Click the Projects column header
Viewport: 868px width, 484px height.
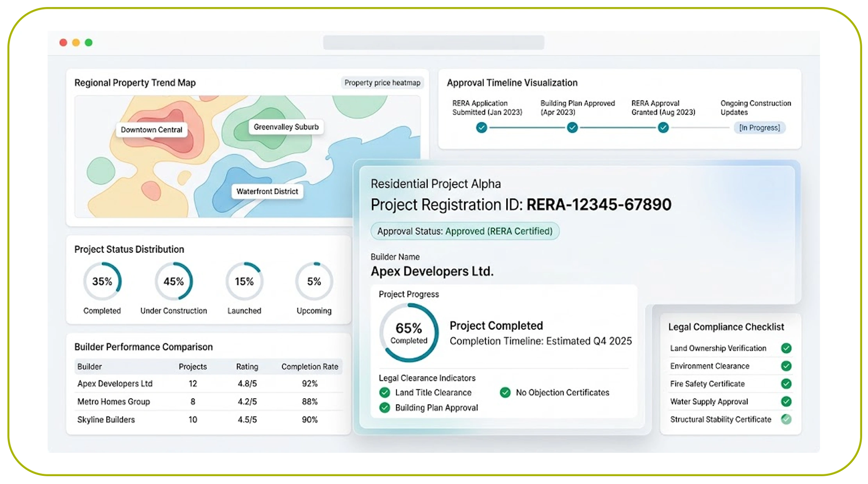pyautogui.click(x=193, y=367)
